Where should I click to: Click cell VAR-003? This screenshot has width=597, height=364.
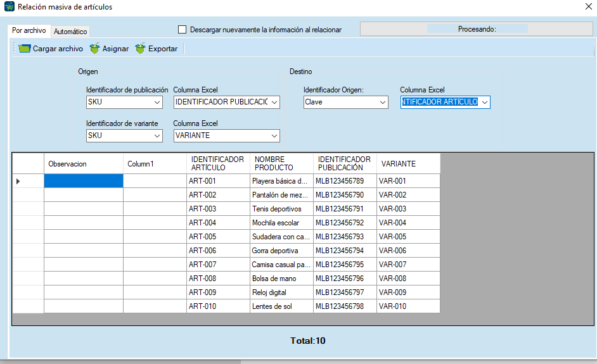(409, 209)
